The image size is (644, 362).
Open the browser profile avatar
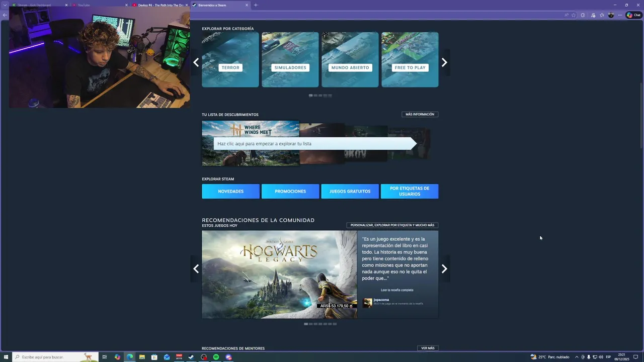point(611,15)
